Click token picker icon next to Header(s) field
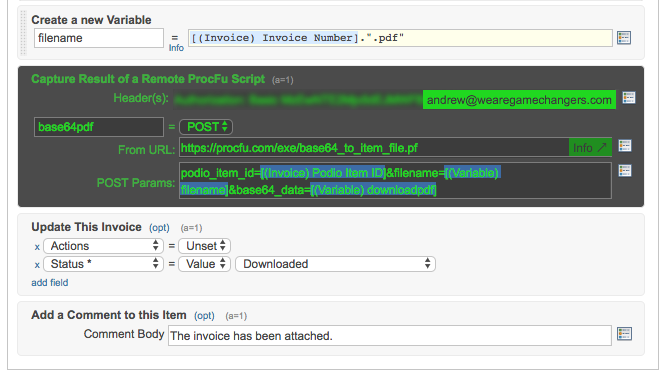Screen dimensions: 666x377 [629, 98]
